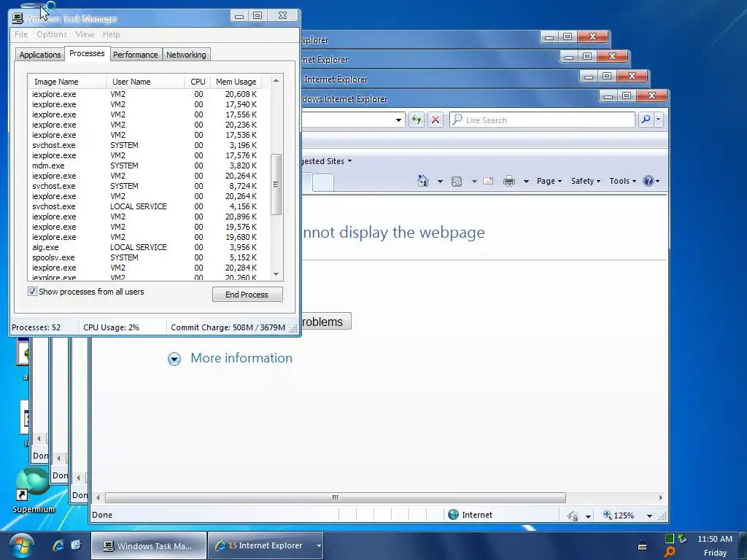Click the RSS feeds icon in IE
747x560 pixels.
(457, 181)
